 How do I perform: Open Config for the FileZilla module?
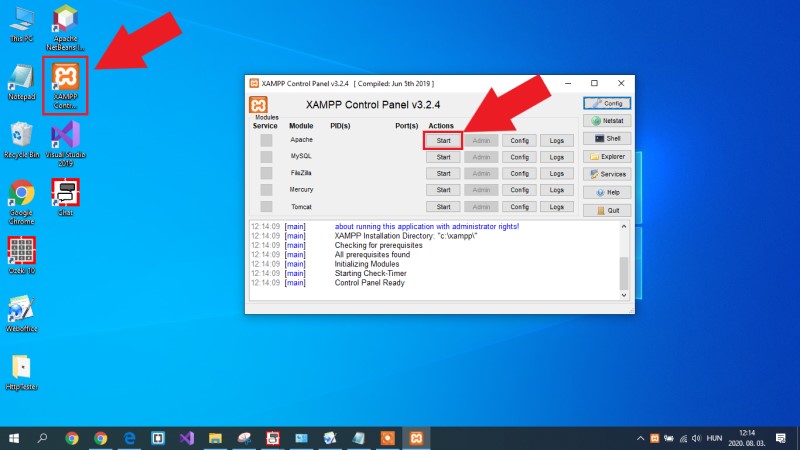click(519, 173)
